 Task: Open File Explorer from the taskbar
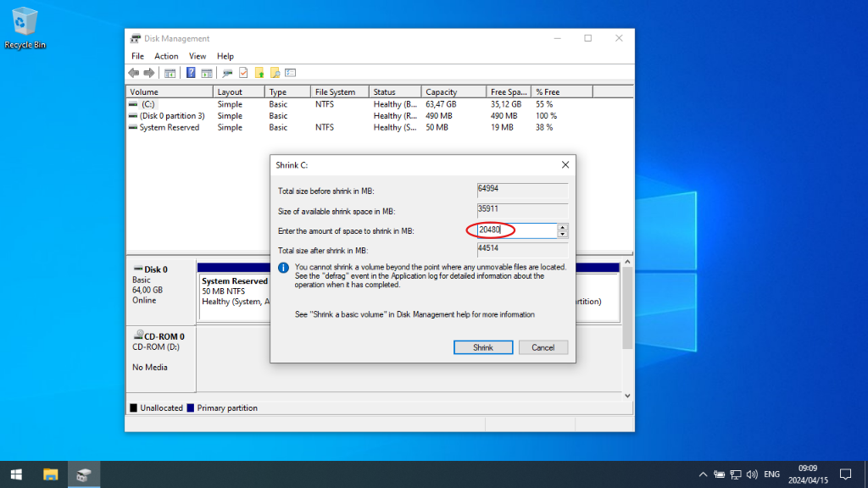click(x=52, y=474)
